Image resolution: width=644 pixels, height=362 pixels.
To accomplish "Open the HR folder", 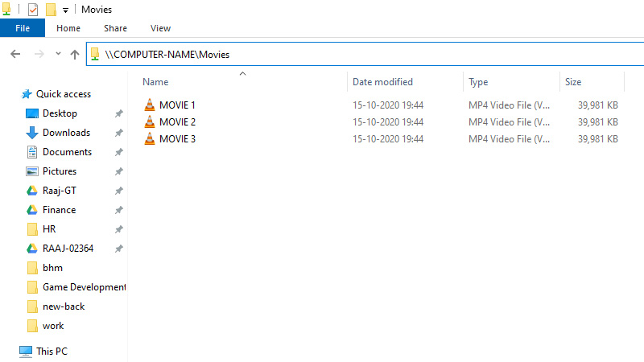I will (49, 229).
